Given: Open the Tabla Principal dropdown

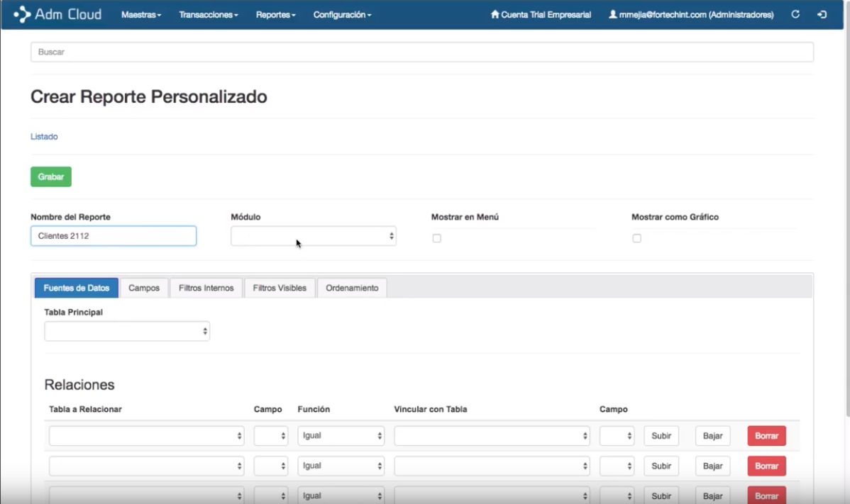Looking at the screenshot, I should click(126, 330).
